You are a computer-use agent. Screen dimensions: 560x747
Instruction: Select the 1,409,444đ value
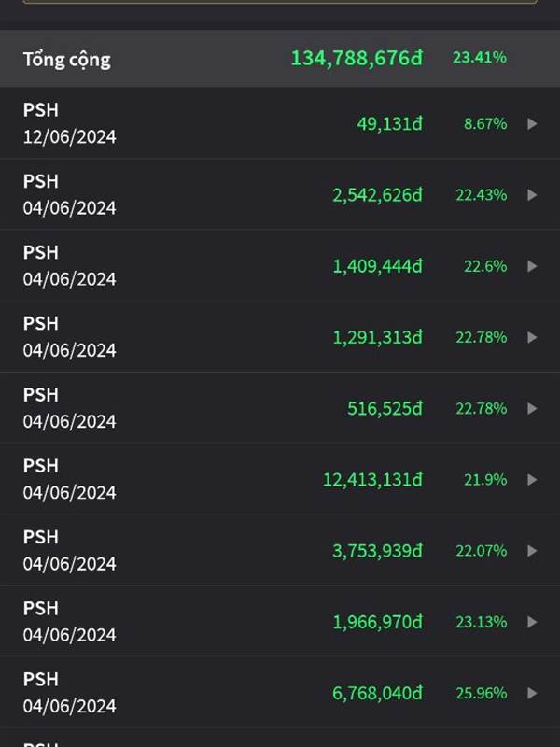[x=377, y=266]
